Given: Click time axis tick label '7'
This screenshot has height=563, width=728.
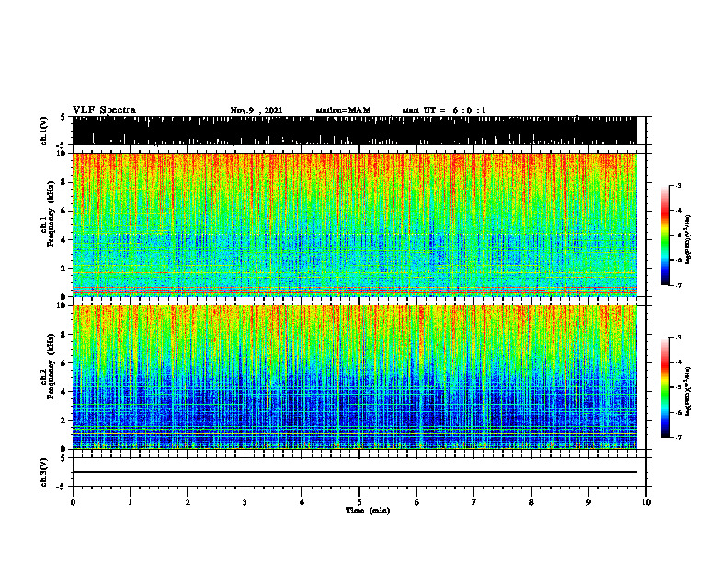Looking at the screenshot, I should (474, 502).
